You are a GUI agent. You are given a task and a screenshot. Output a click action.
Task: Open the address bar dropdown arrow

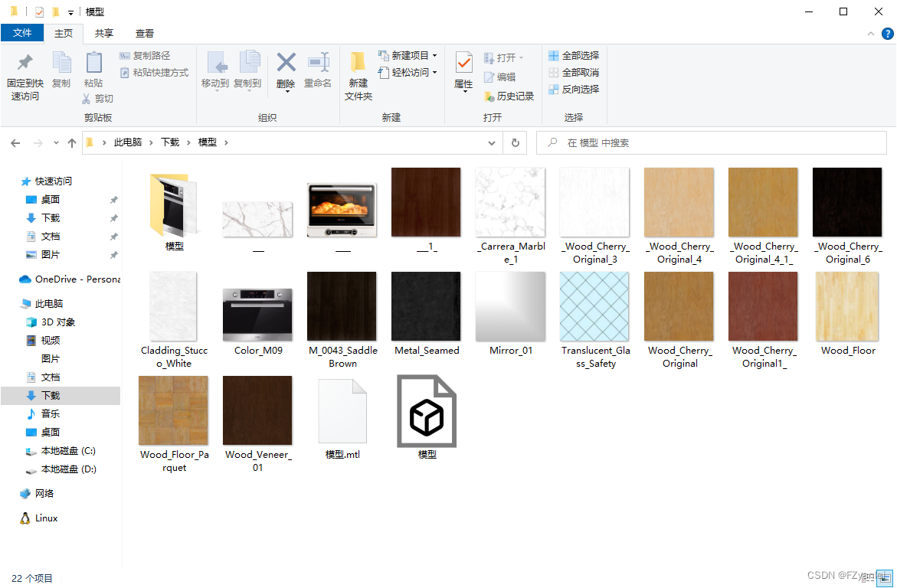click(491, 142)
